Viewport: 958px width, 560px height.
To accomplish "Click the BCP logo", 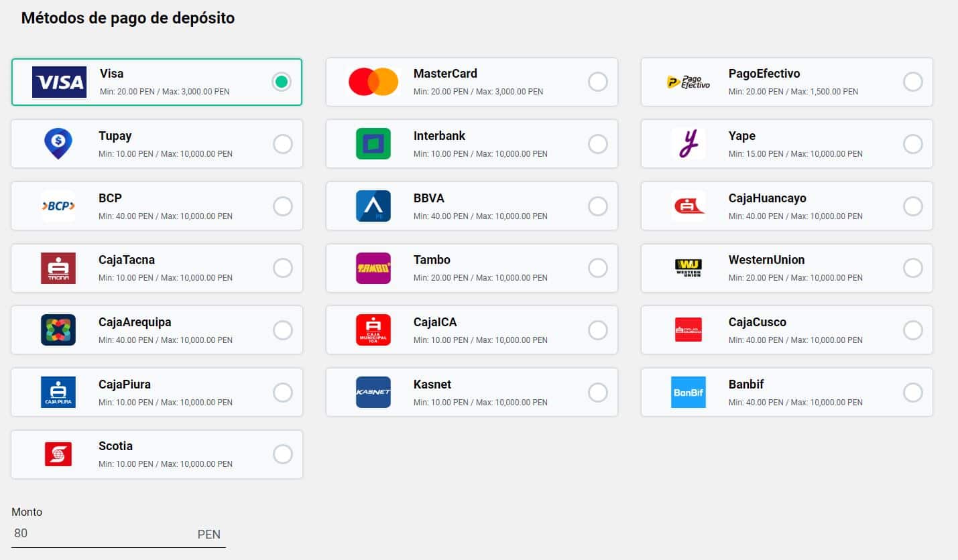I will coord(58,206).
